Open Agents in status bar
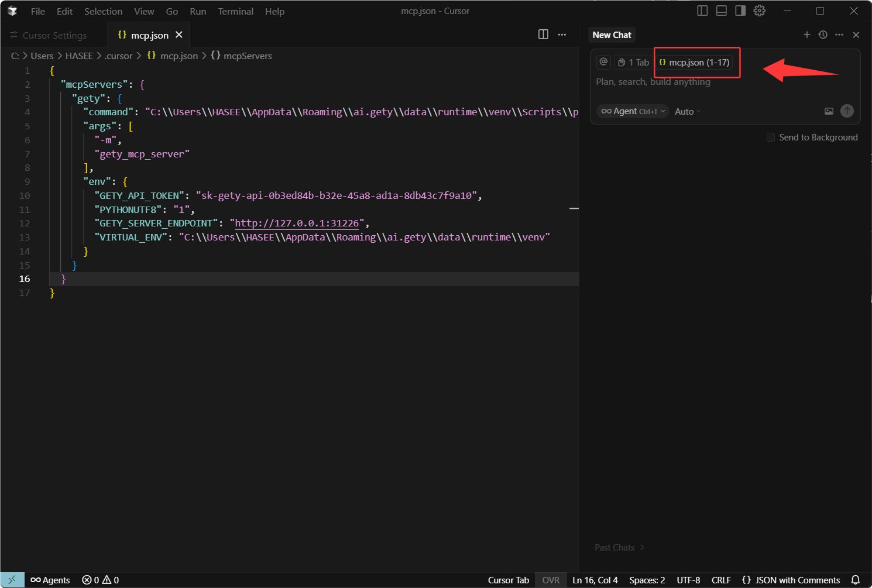 [x=50, y=580]
